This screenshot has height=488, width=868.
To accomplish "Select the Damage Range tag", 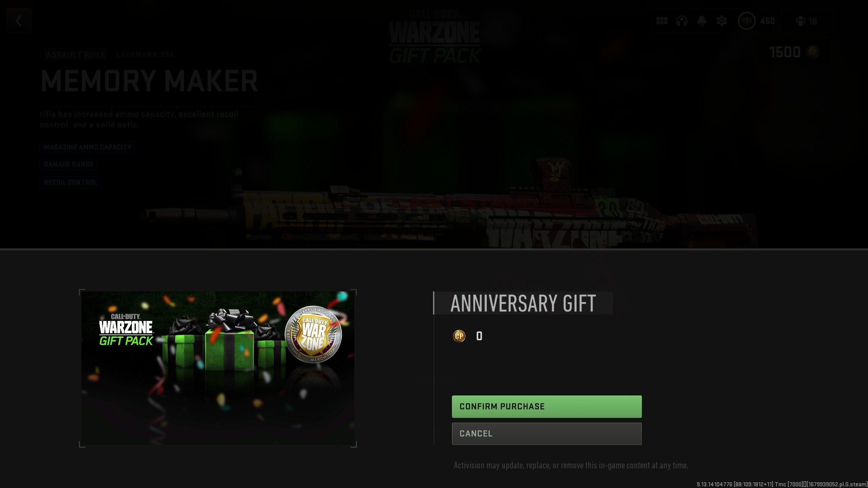I will 69,164.
